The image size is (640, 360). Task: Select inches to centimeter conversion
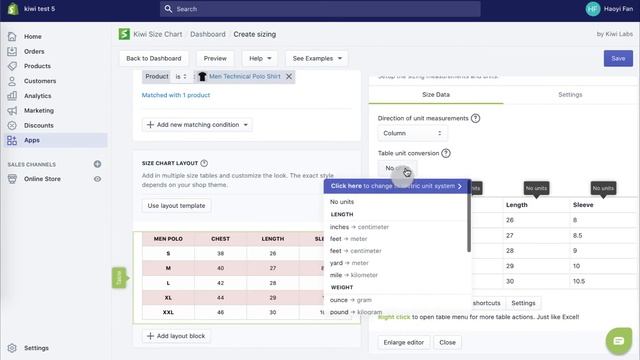(359, 227)
